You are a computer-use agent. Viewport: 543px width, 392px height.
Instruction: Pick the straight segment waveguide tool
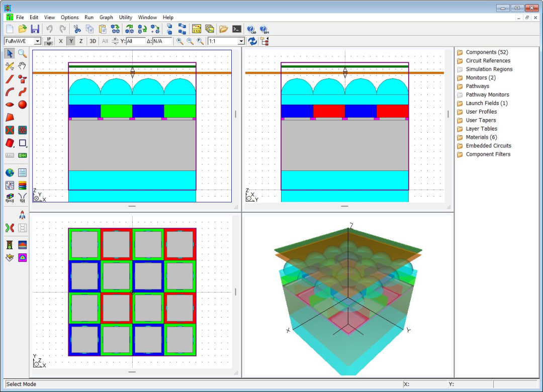click(x=10, y=79)
